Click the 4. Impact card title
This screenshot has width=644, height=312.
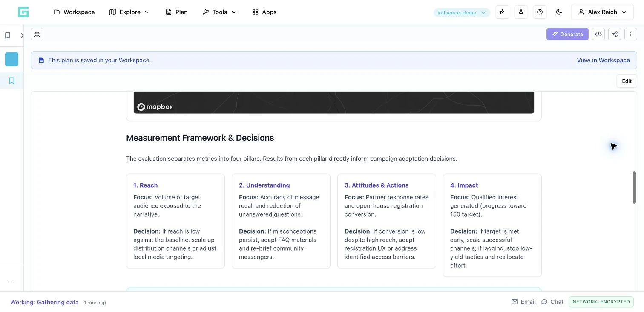pos(464,185)
